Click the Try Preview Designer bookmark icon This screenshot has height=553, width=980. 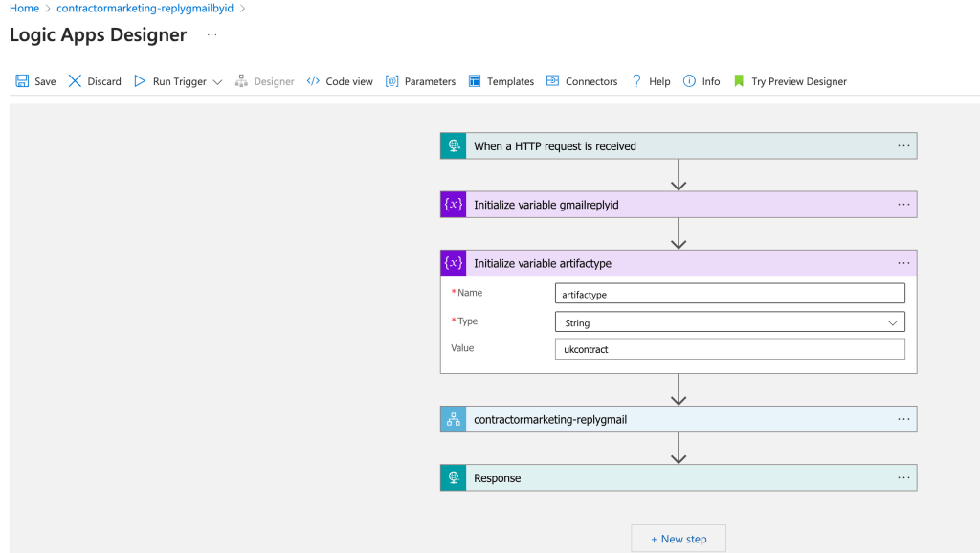[739, 81]
